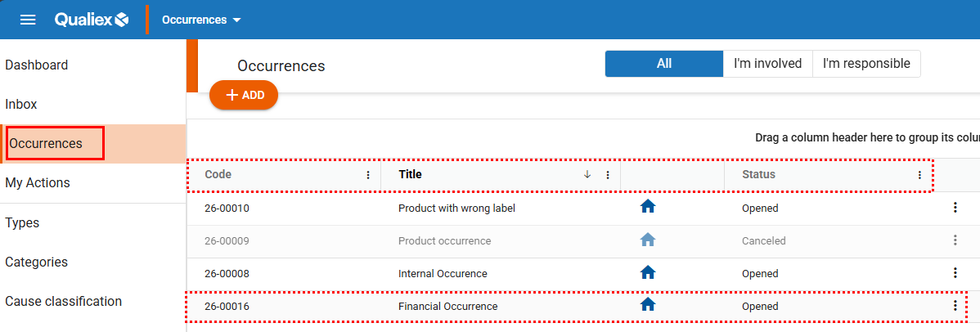This screenshot has width=980, height=332.
Task: Open My Actions in sidebar
Action: 38,183
